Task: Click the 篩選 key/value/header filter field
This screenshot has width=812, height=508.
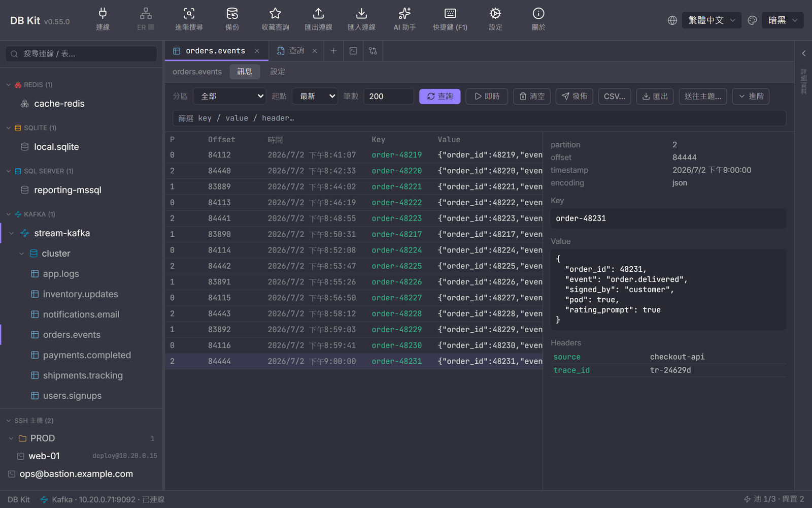Action: point(479,118)
